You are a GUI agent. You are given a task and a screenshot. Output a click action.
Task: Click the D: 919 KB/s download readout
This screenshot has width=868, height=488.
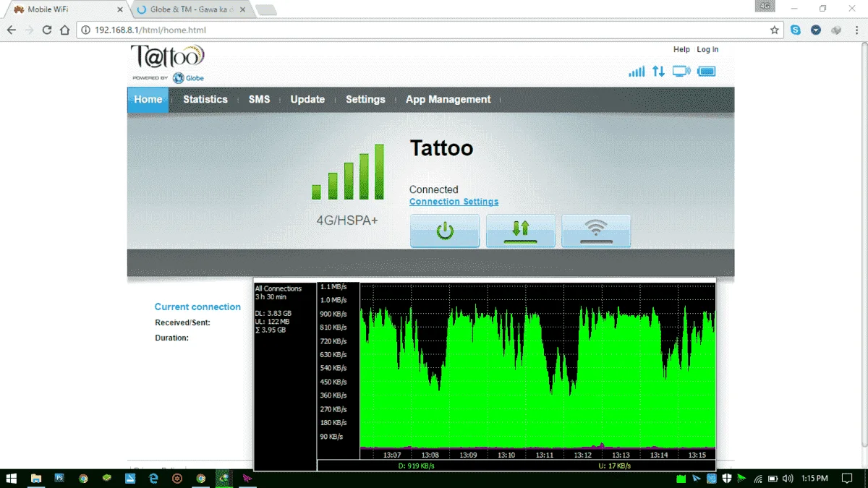(417, 466)
